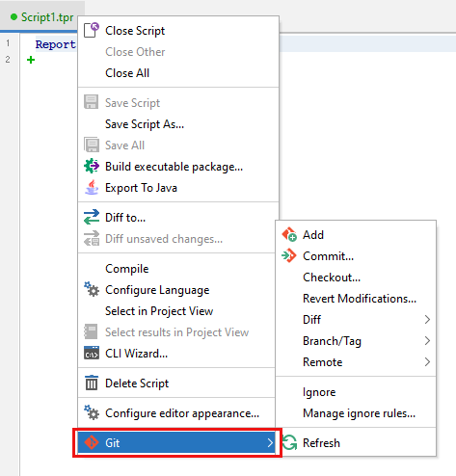Click the Refresh circular arrows icon
This screenshot has width=456, height=476.
tap(289, 442)
